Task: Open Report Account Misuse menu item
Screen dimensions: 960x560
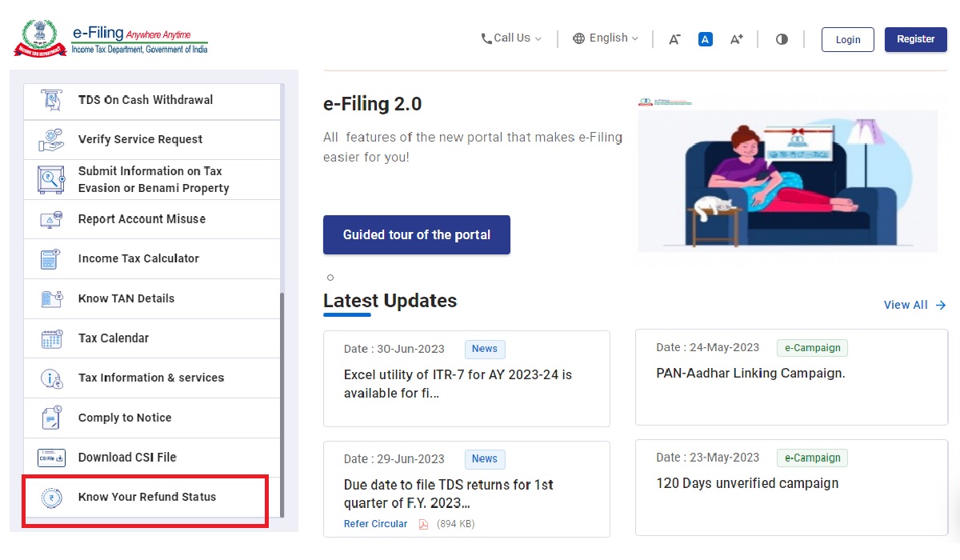Action: click(x=142, y=219)
